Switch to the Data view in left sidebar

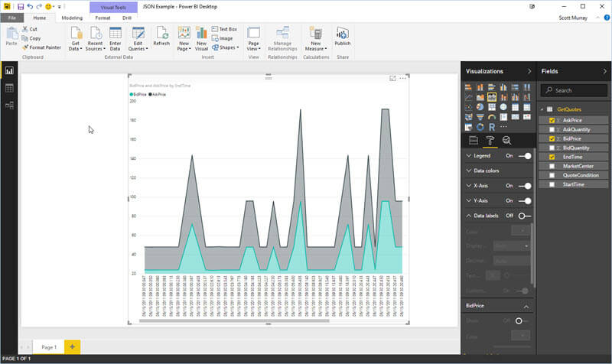[x=10, y=88]
